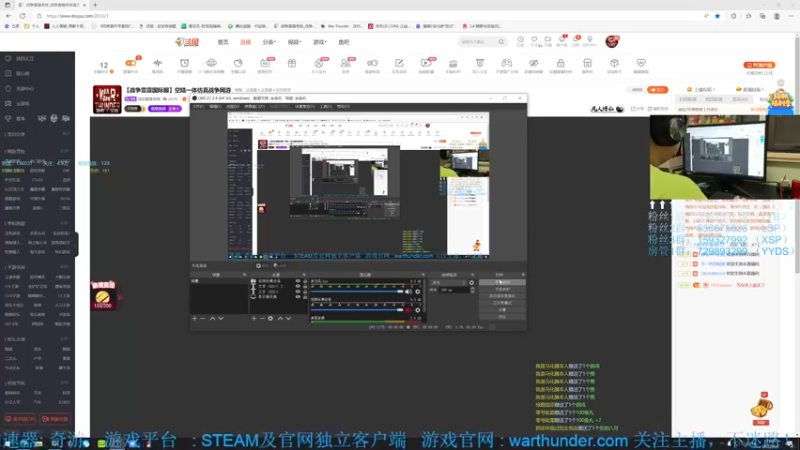Open the shop storefront icon in streamer toolbar
The image size is (800, 450).
(587, 63)
